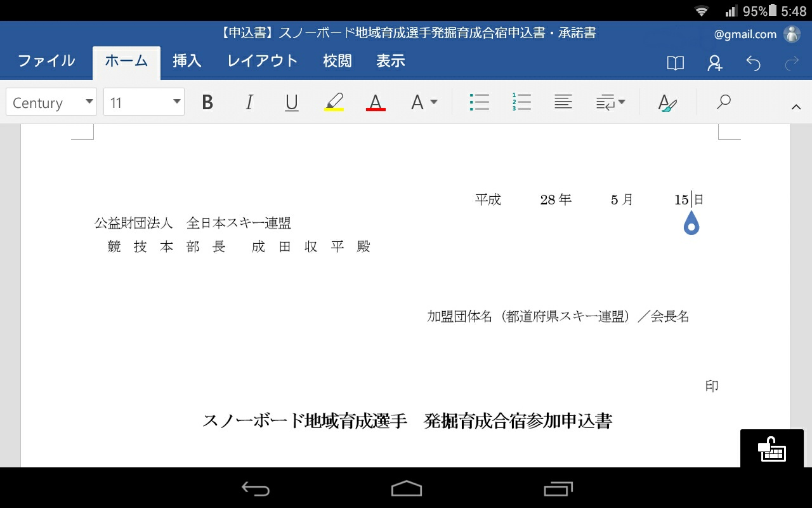
Task: Open the 挿入 tab
Action: 187,61
